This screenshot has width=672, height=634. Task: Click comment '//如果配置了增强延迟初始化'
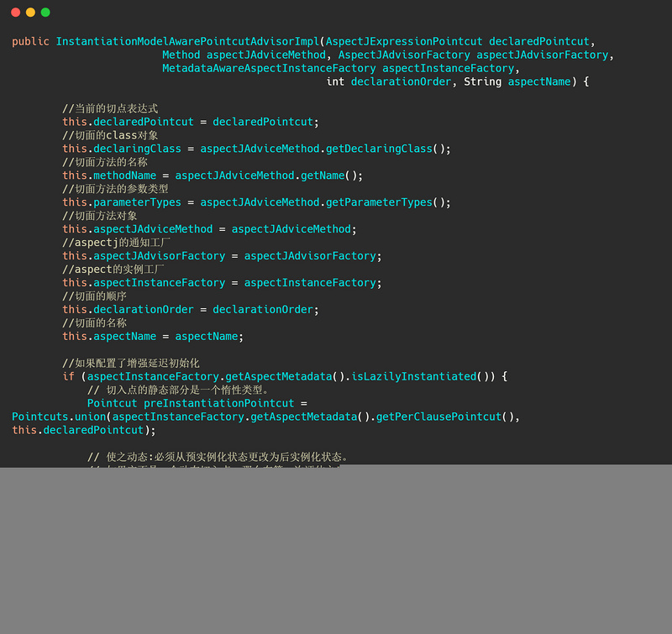(x=131, y=363)
